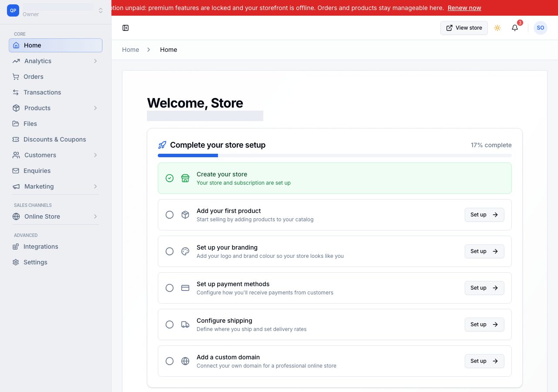The height and width of the screenshot is (392, 558).
Task: Open Transactions from the sidebar
Action: [55, 92]
